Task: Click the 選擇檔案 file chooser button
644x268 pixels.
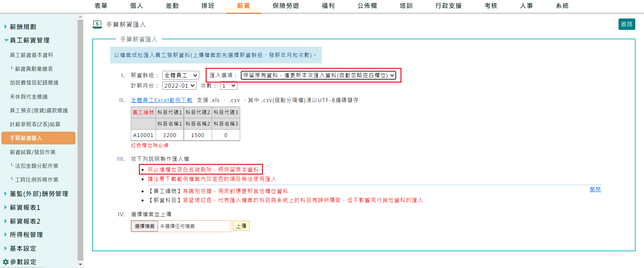Action: pos(145,226)
